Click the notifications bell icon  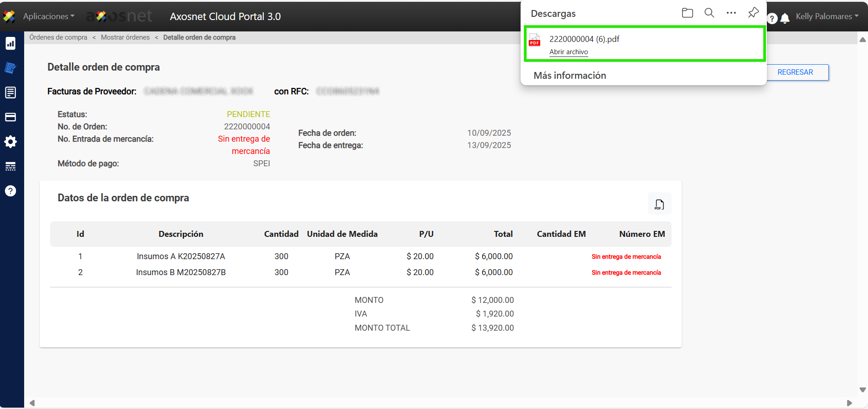(785, 19)
